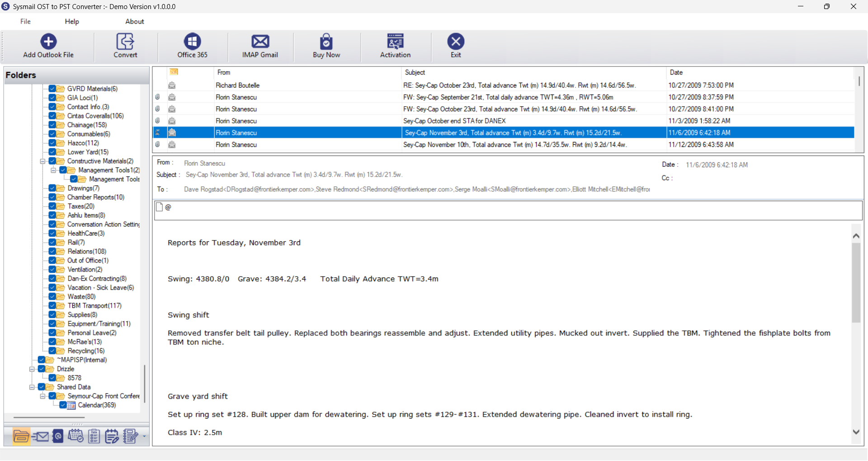This screenshot has width=868, height=461.
Task: Collapse the Drizzle folder tree node
Action: (32, 369)
